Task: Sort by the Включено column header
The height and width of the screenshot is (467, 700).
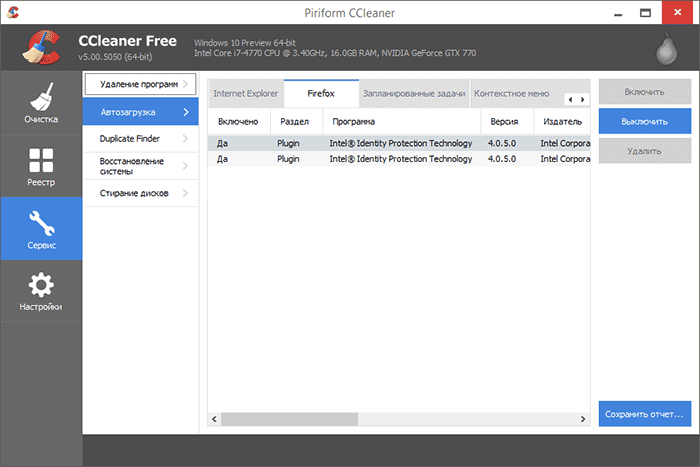Action: [x=239, y=121]
